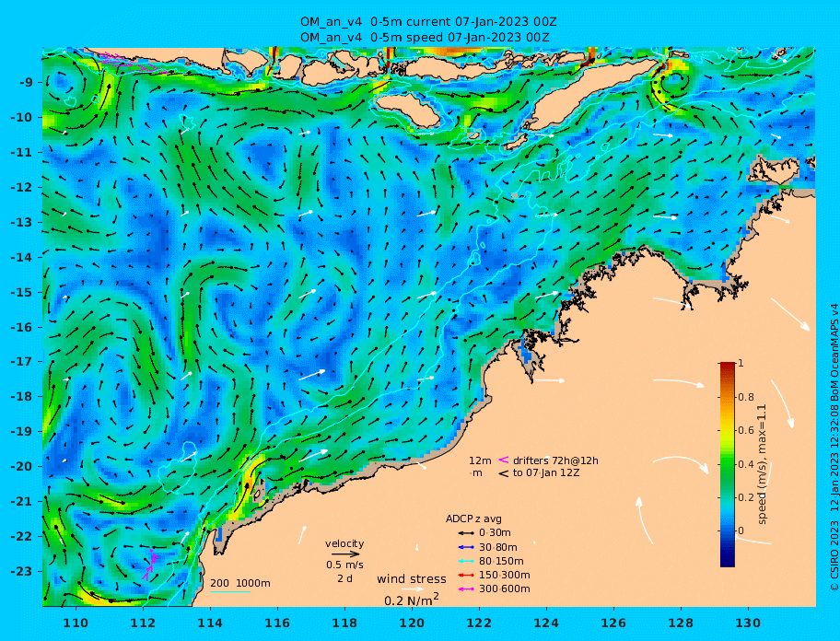The width and height of the screenshot is (840, 641).
Task: Click the '200 1000m' isobath label
Action: 240,583
